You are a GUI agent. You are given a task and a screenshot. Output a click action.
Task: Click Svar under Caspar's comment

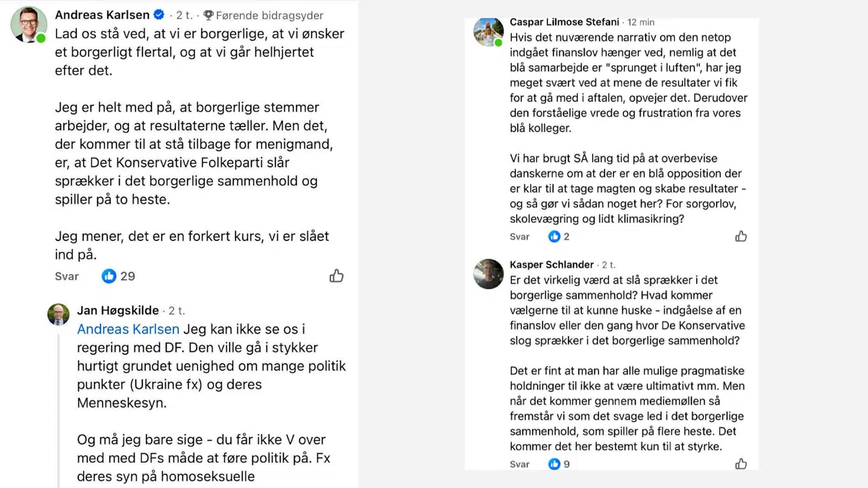click(519, 236)
